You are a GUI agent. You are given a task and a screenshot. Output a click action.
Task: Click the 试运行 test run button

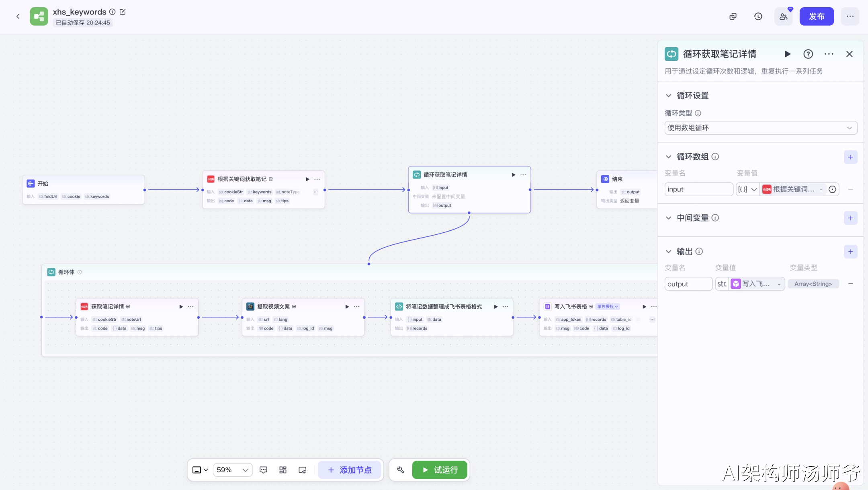pos(440,470)
